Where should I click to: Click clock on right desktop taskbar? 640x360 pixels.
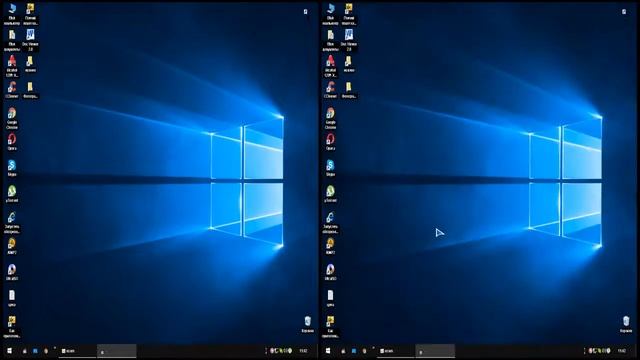point(622,351)
